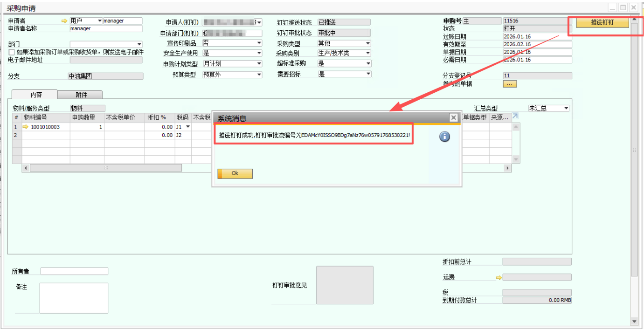Close the 系统消息 dialog with X

(x=453, y=118)
